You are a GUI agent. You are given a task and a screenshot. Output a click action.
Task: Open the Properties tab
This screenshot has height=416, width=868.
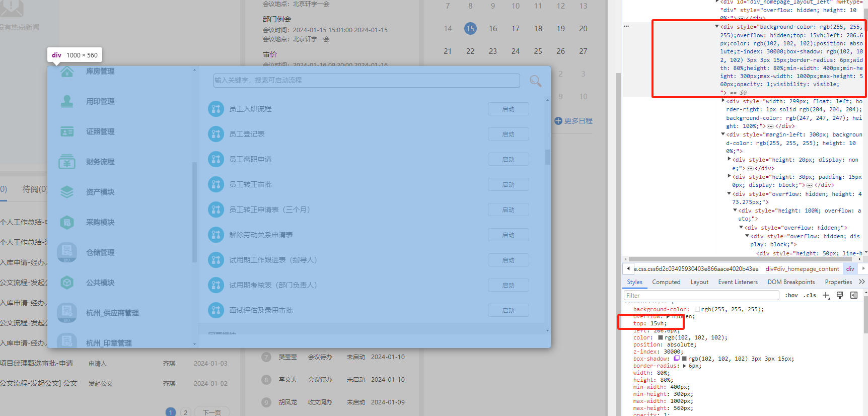[x=838, y=282]
